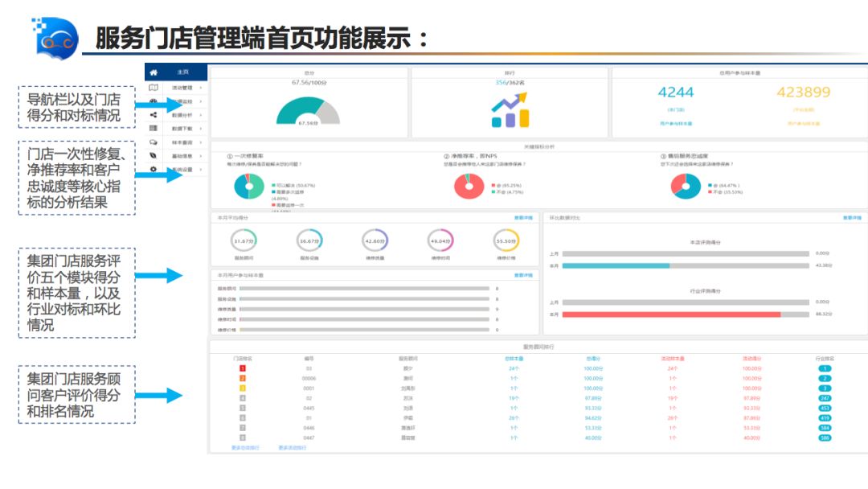
Task: Expand the 活动管理 submenu chevron
Action: (200, 88)
